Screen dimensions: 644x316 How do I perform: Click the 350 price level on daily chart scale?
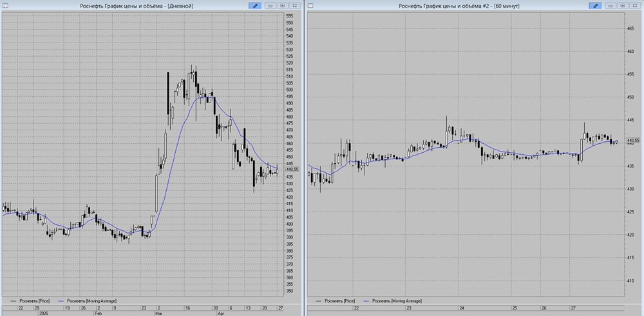point(289,291)
